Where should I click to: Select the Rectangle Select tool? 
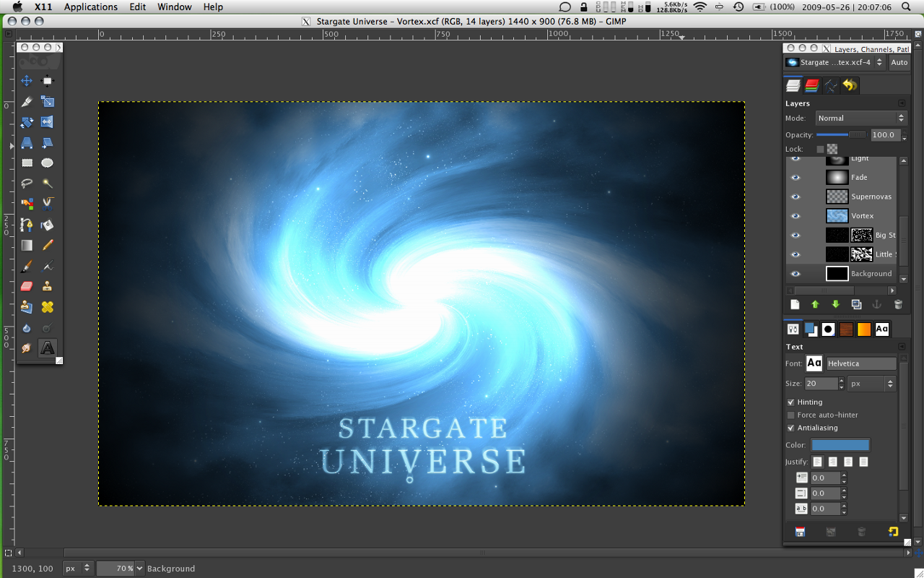[27, 163]
